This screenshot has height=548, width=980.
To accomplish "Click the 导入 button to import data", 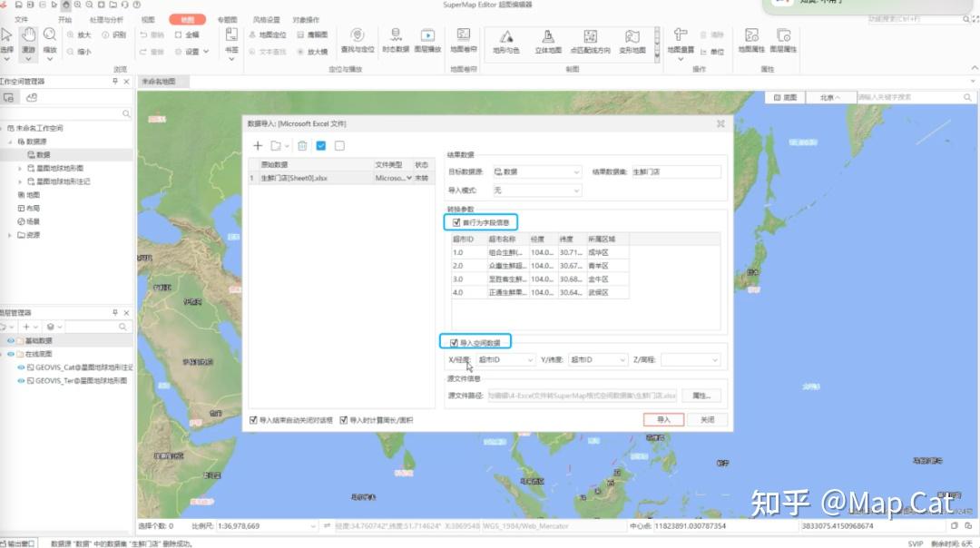I will [665, 419].
